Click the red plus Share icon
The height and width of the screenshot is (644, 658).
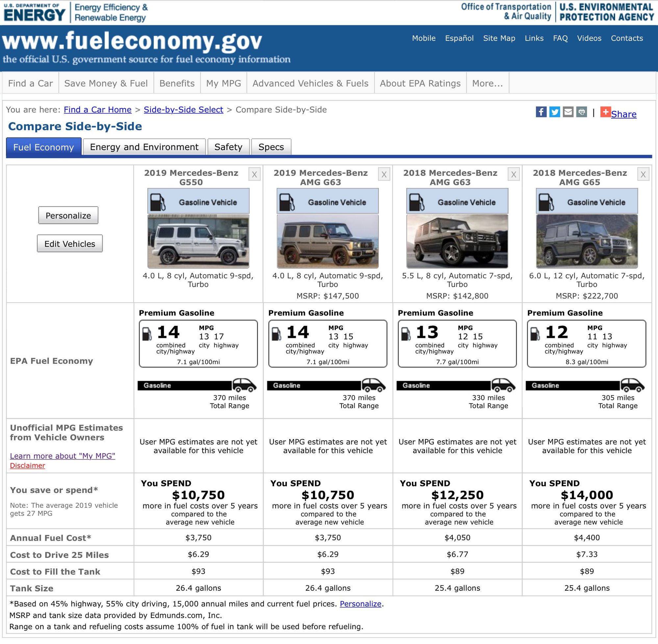(x=606, y=112)
